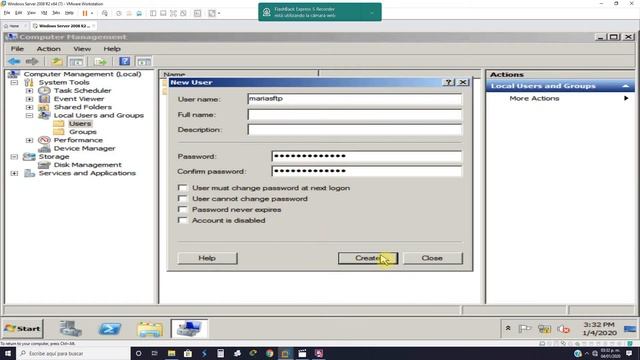
Task: Launch PowerShell from guest taskbar
Action: 110,329
